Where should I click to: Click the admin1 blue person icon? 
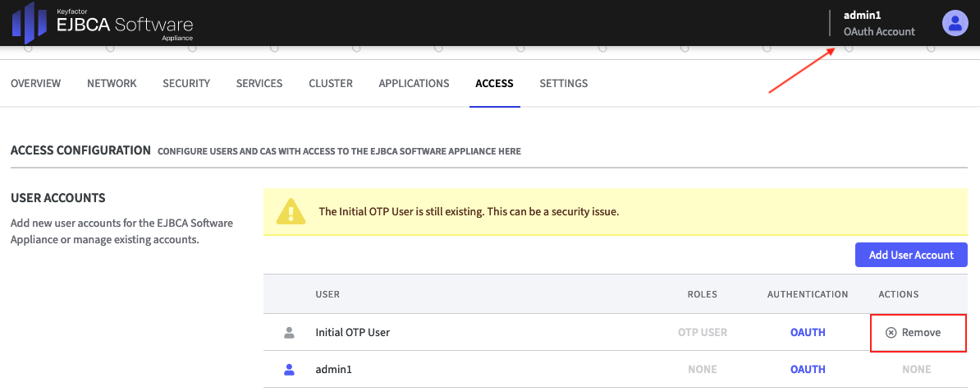289,370
